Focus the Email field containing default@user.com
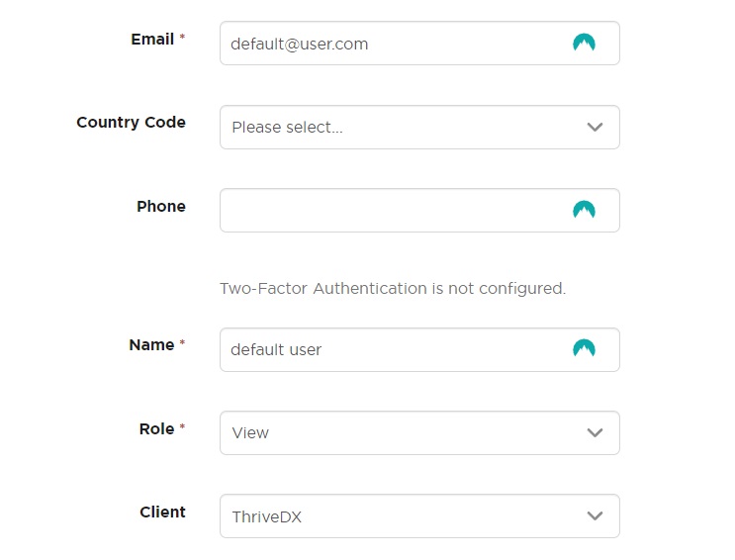Image resolution: width=735 pixels, height=560 pixels. 419,44
